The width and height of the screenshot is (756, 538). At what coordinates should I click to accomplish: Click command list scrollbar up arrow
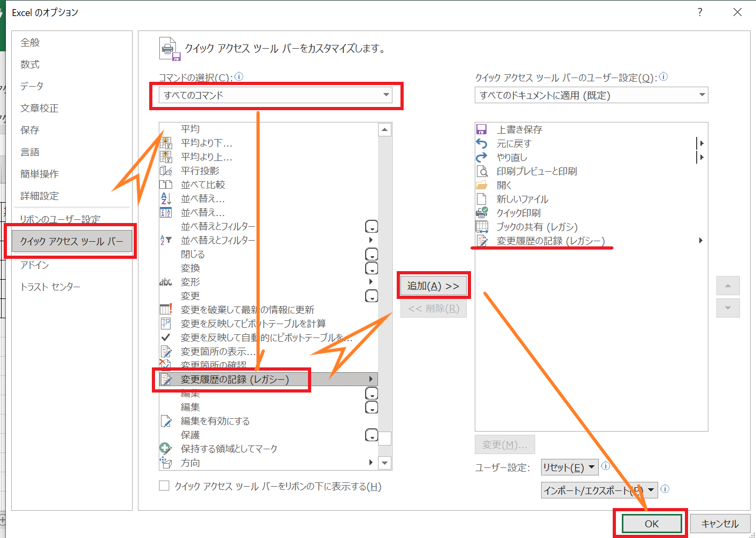point(385,129)
